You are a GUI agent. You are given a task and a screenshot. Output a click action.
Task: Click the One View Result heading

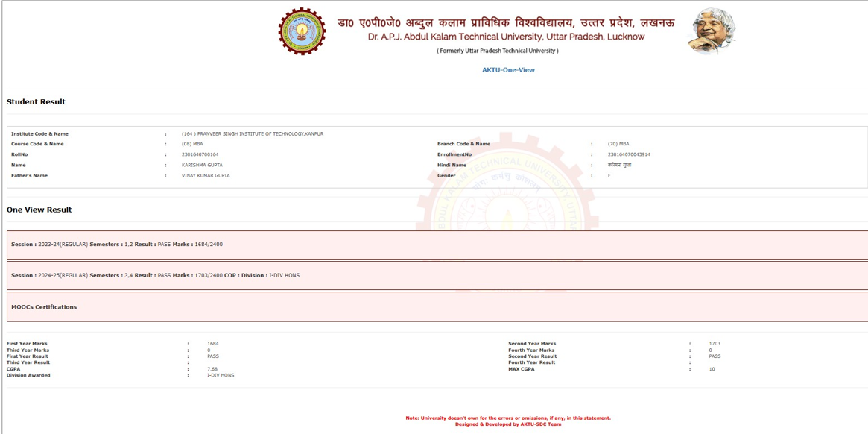tap(39, 210)
